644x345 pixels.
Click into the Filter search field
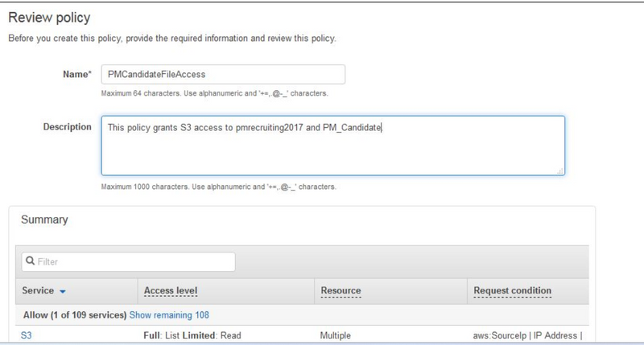tap(134, 261)
